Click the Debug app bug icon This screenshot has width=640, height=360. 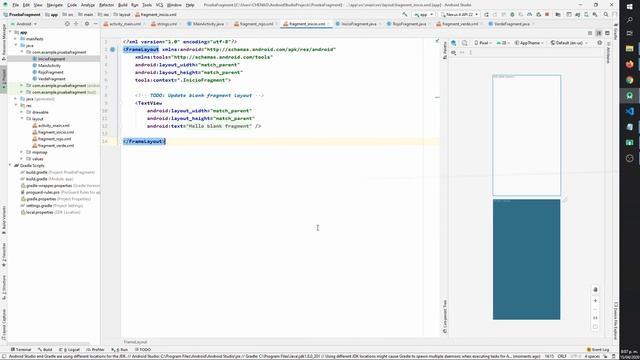click(x=512, y=14)
